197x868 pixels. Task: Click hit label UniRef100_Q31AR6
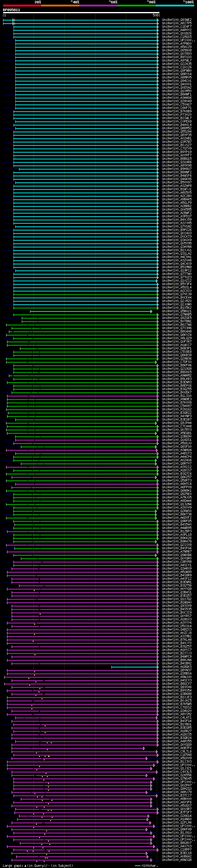point(177,162)
